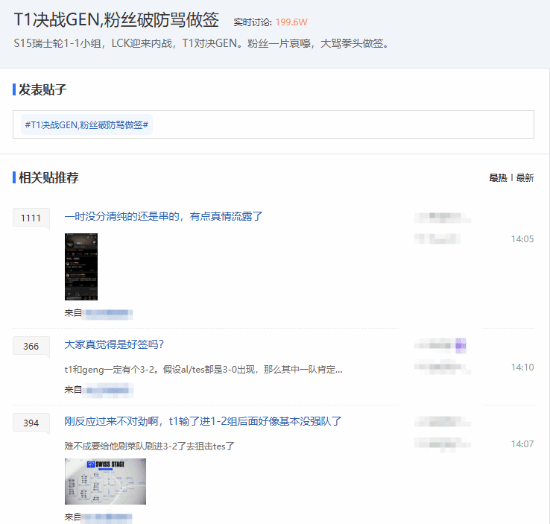Open post 大家真觉得是好签吗?
550x524 pixels.
tap(114, 344)
